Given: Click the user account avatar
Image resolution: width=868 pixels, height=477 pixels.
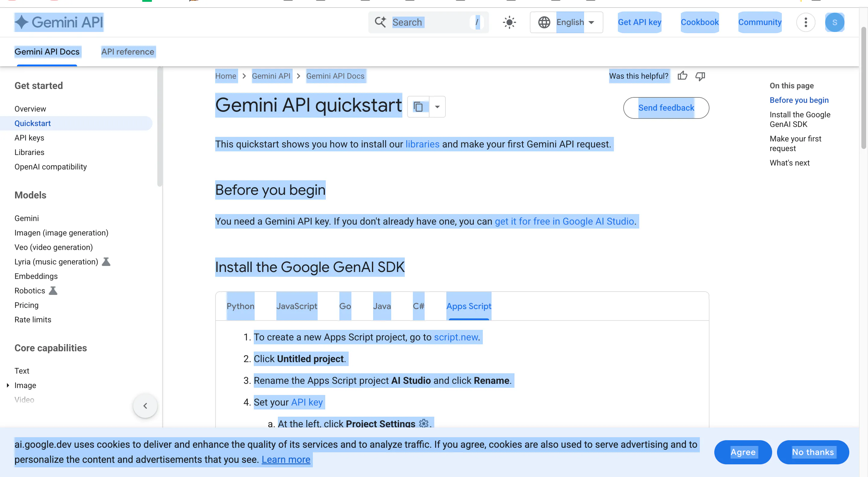Looking at the screenshot, I should coord(834,22).
